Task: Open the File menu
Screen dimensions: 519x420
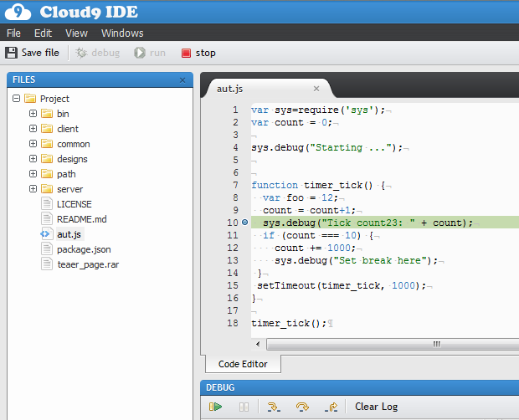Action: coord(13,33)
